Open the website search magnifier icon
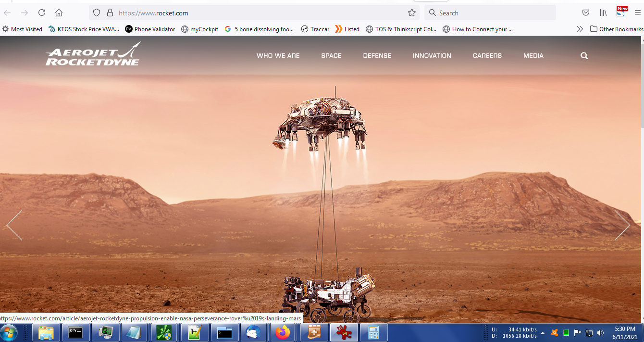This screenshot has height=342, width=644. pos(584,56)
